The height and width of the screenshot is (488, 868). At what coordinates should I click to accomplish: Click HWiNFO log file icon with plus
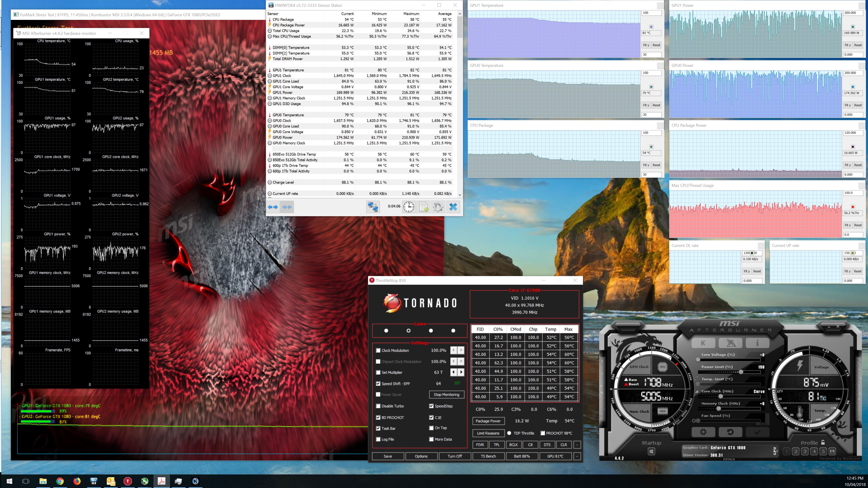(x=424, y=207)
